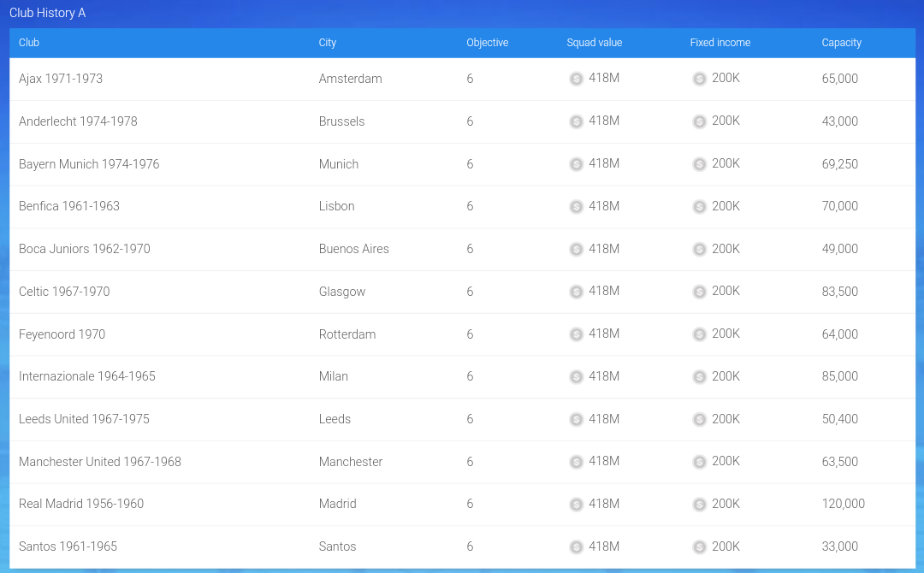Select the Anderlecht 1974-1978 club
924x573 pixels.
(78, 121)
